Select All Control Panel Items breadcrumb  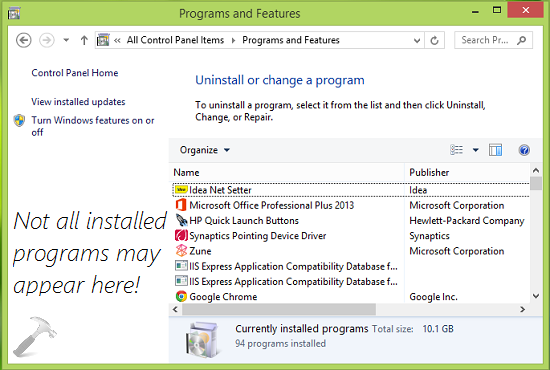coord(175,40)
